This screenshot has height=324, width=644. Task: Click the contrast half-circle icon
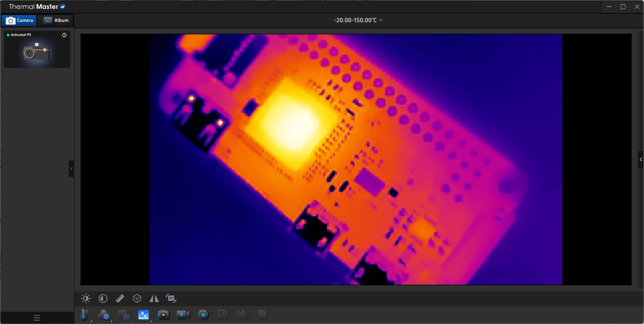pos(103,299)
